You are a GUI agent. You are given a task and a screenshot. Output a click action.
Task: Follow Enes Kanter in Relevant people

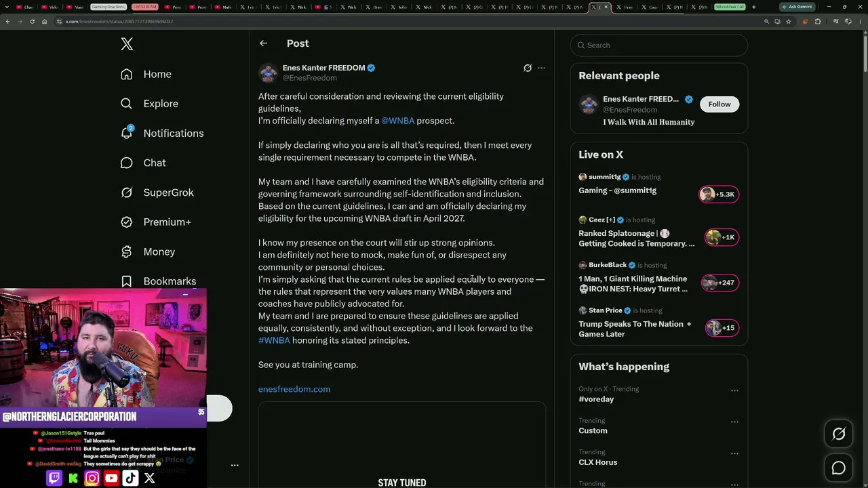[x=719, y=104]
